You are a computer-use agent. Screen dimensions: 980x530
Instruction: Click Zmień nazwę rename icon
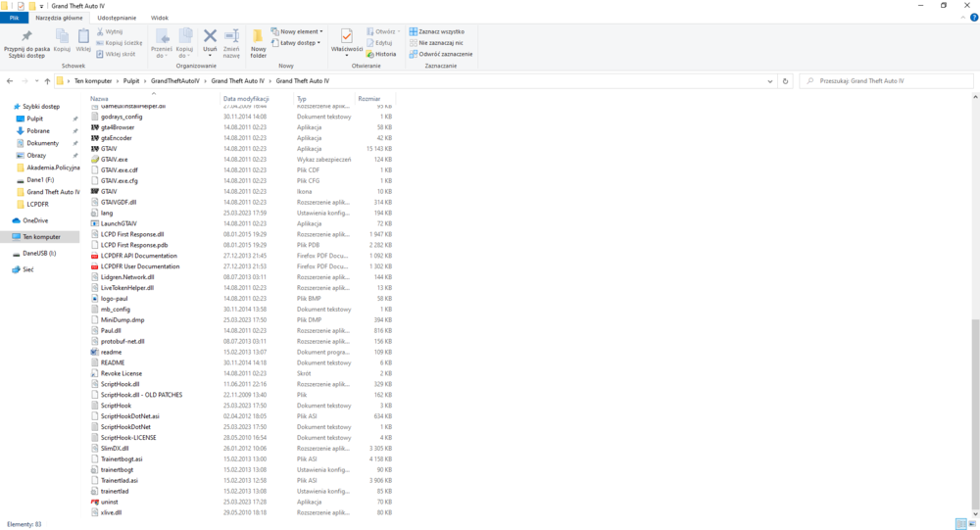click(231, 43)
